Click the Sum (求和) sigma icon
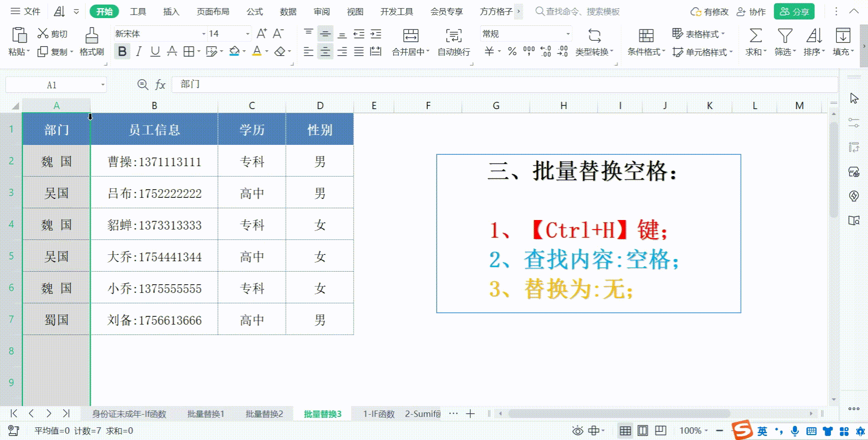Viewport: 868px width, 440px height. tap(755, 35)
